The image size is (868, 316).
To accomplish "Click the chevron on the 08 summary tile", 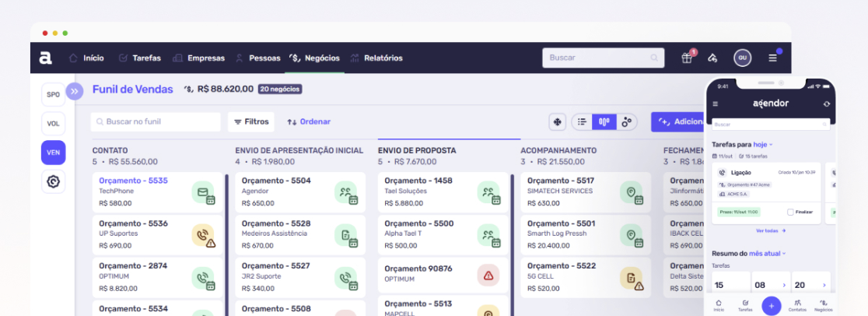I will click(784, 285).
